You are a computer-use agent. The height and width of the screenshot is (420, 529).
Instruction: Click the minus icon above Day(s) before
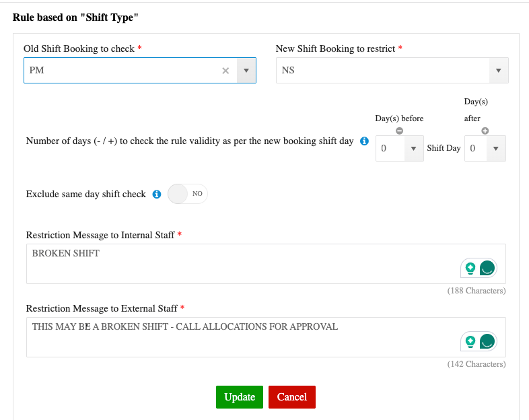pos(399,131)
